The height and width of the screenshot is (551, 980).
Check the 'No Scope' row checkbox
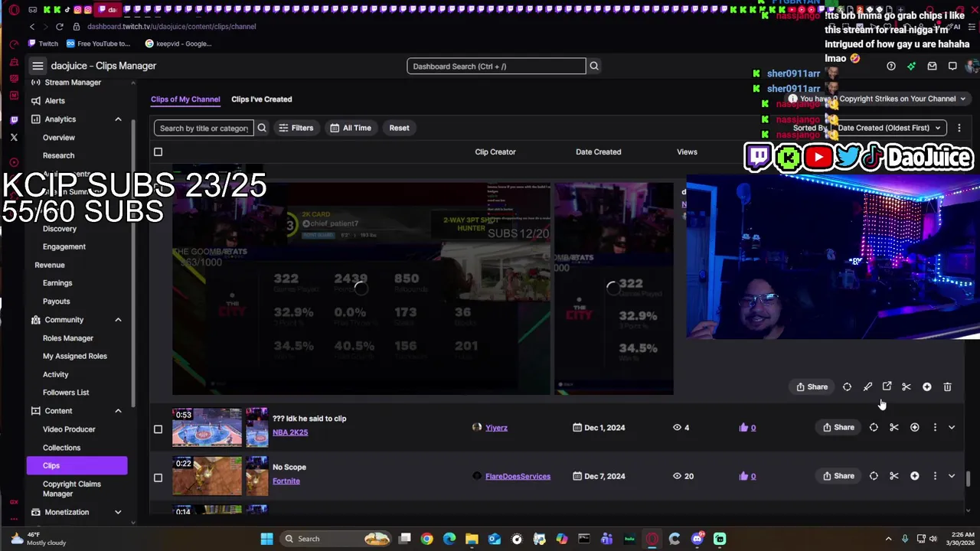pos(158,478)
